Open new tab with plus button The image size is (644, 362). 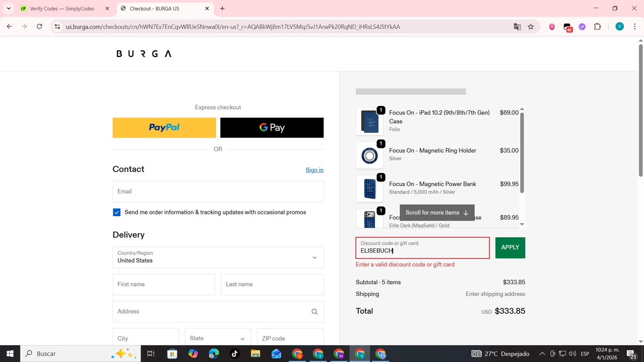(222, 9)
